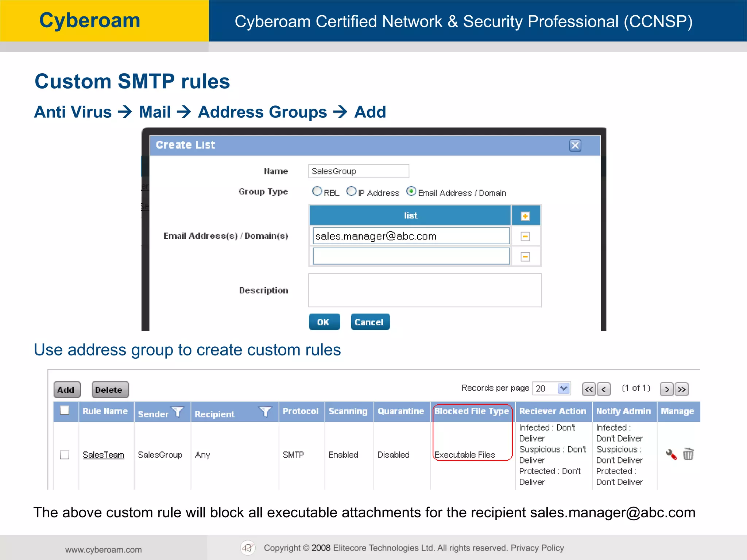The height and width of the screenshot is (560, 747).
Task: Filter by Sender column funnel icon
Action: [x=178, y=412]
